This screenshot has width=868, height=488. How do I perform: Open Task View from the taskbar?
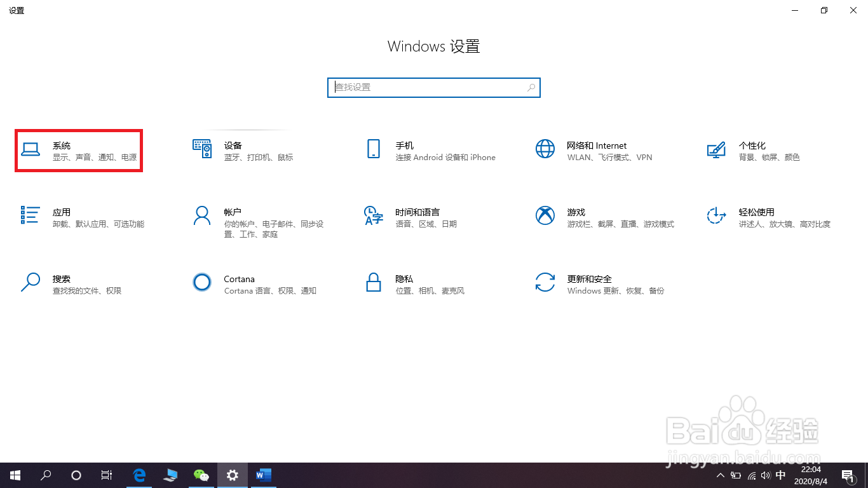pos(107,475)
